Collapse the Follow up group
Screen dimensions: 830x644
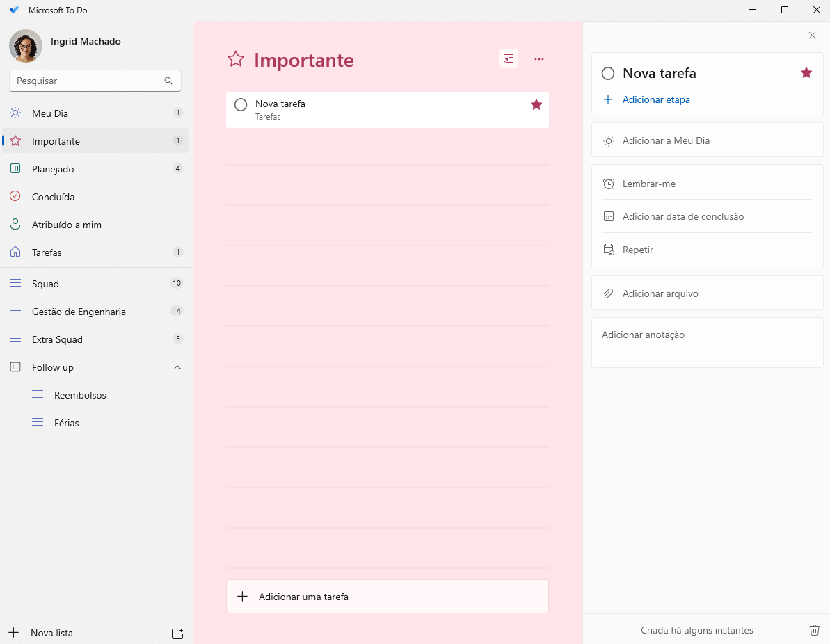click(177, 367)
